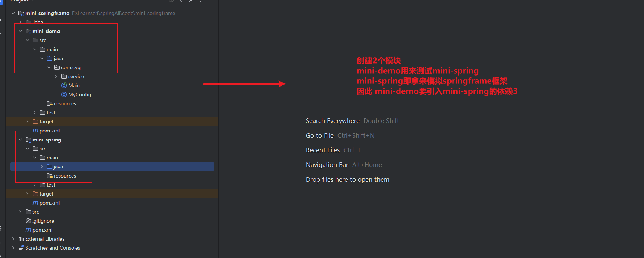Screen dimensions: 644x258
Task: Expand the selected java folder in mini-spring
Action: 42,167
